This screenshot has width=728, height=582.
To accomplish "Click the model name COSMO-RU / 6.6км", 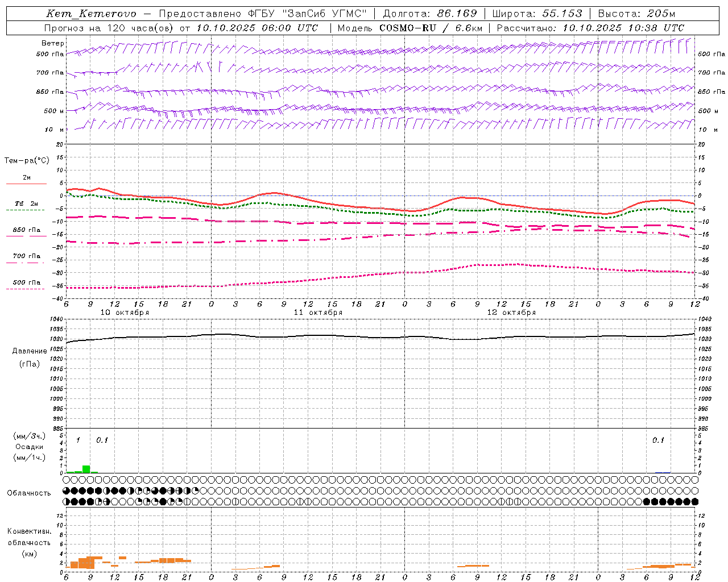I will pos(431,28).
